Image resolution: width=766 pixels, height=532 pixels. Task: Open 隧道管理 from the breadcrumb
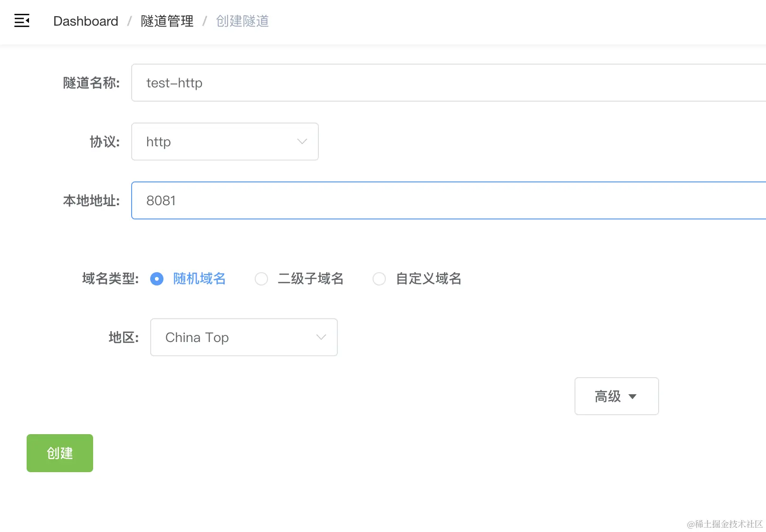click(x=167, y=21)
